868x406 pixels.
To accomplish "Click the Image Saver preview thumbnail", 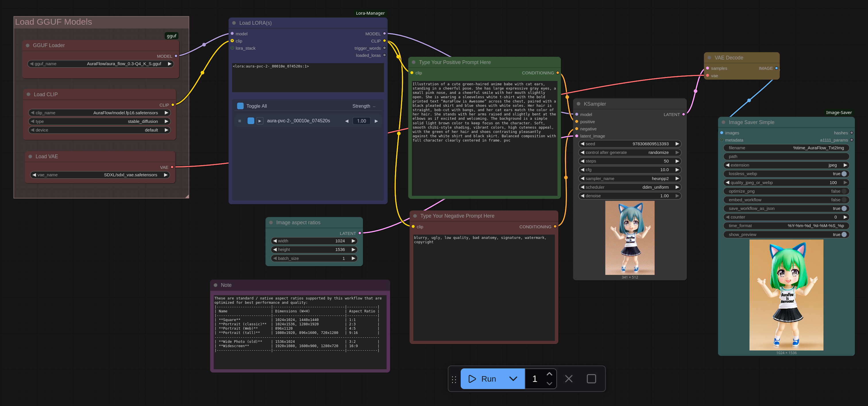I will click(x=786, y=295).
